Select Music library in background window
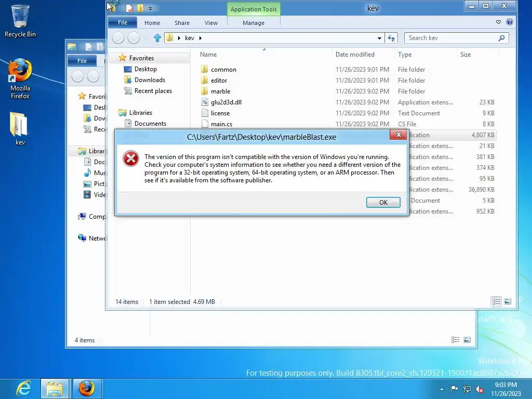This screenshot has height=399, width=532. point(95,172)
